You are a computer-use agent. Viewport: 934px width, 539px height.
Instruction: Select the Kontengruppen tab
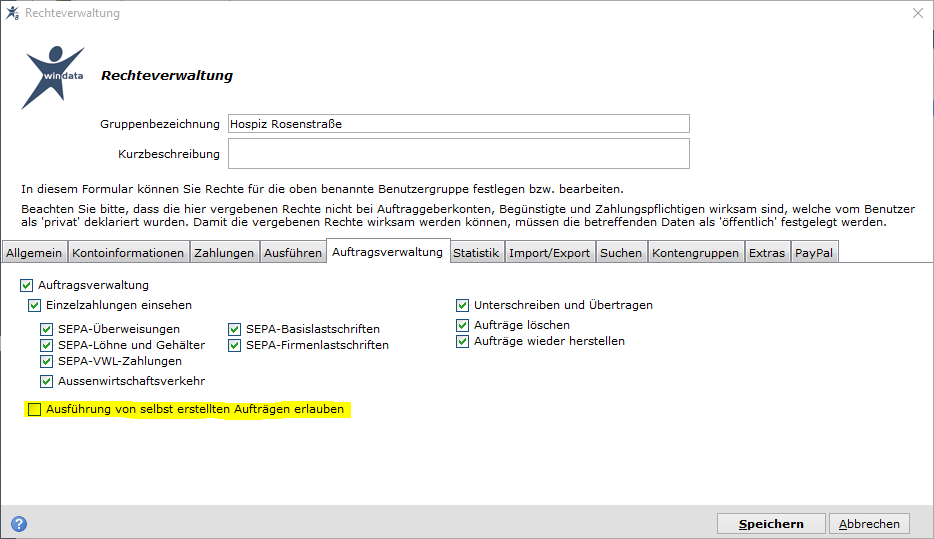tap(695, 253)
